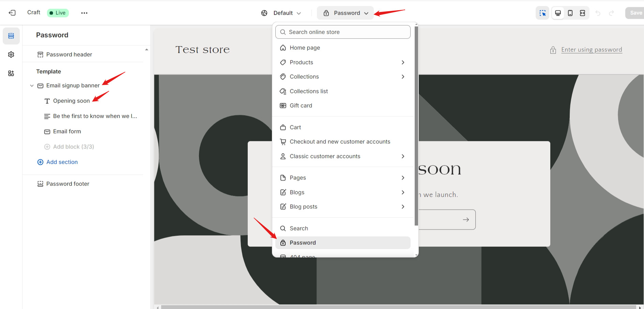Select Home page from template menu

point(343,48)
